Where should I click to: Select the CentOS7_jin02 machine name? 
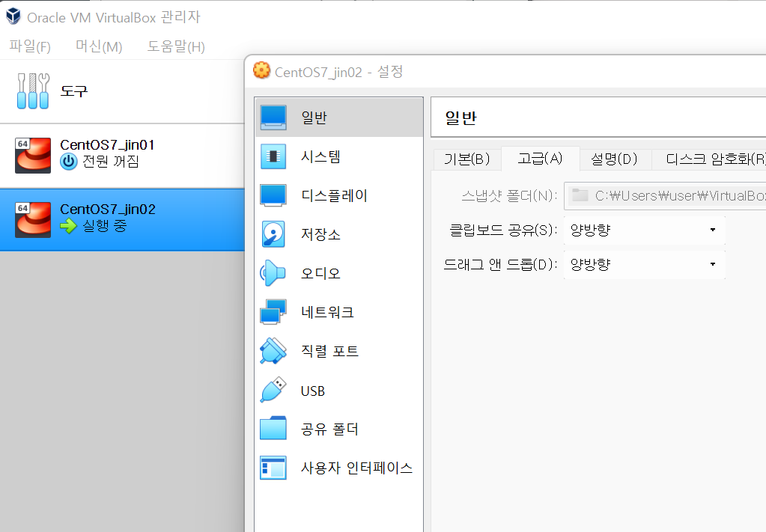tap(108, 210)
